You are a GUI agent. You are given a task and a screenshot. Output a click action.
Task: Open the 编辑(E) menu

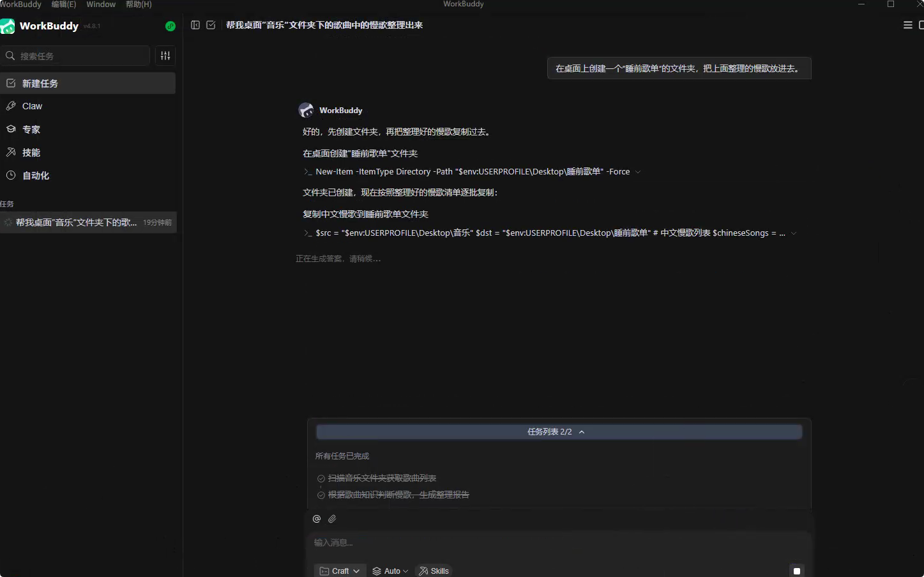[64, 4]
